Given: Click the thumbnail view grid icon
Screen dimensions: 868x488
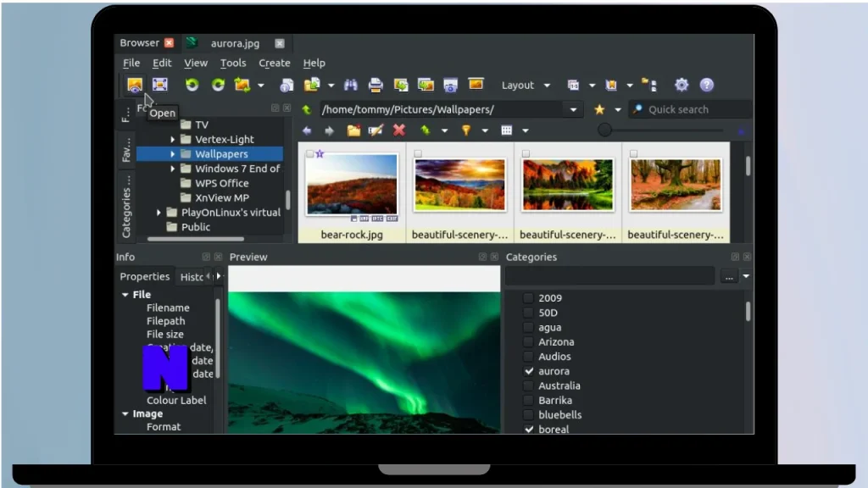Looking at the screenshot, I should [x=507, y=130].
